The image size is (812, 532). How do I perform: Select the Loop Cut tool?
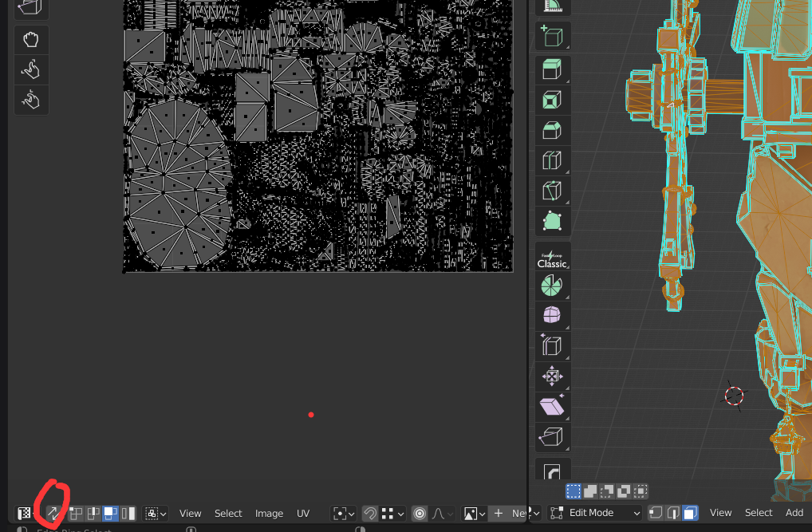(552, 160)
